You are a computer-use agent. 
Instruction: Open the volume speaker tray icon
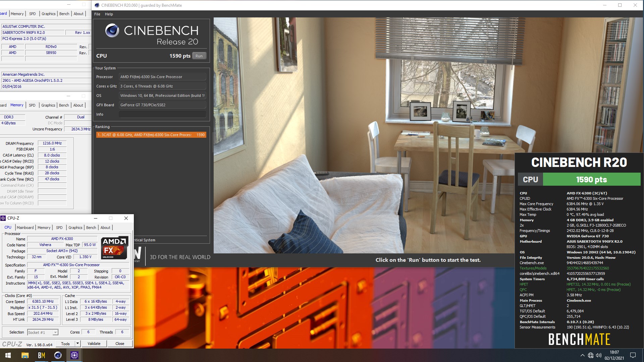(x=599, y=355)
